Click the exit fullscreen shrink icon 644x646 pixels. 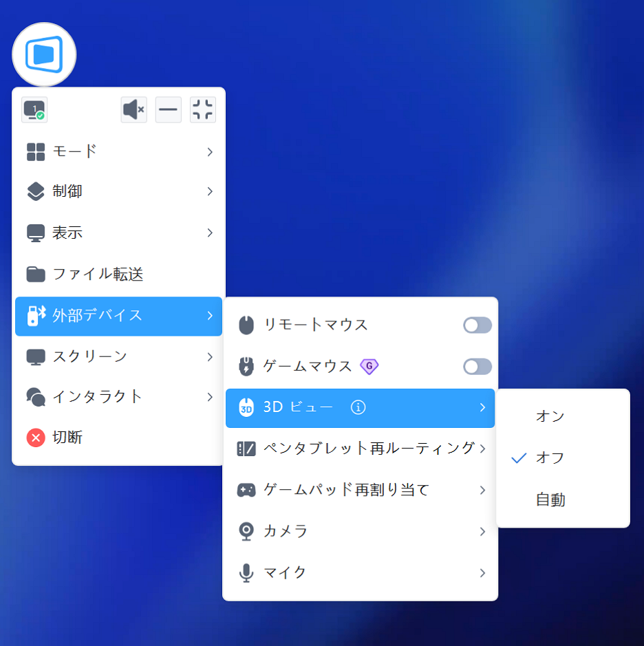point(203,110)
